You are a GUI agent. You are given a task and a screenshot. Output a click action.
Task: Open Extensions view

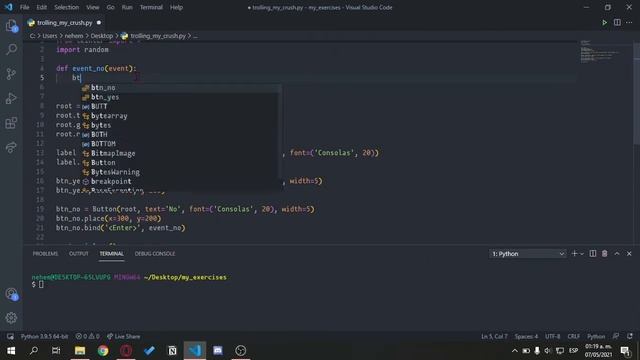(x=11, y=123)
